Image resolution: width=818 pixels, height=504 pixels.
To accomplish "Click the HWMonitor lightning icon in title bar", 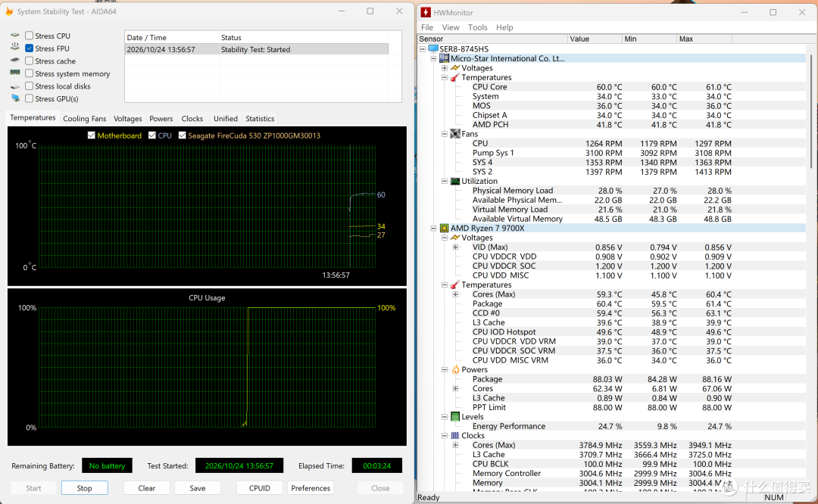I will pyautogui.click(x=426, y=13).
